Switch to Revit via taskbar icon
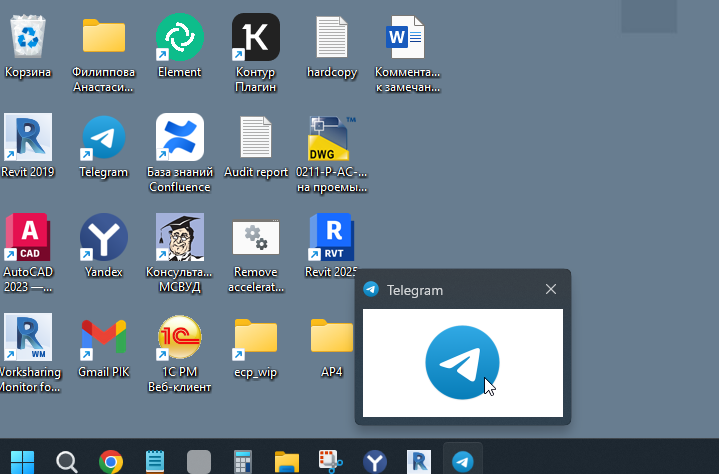 point(419,462)
